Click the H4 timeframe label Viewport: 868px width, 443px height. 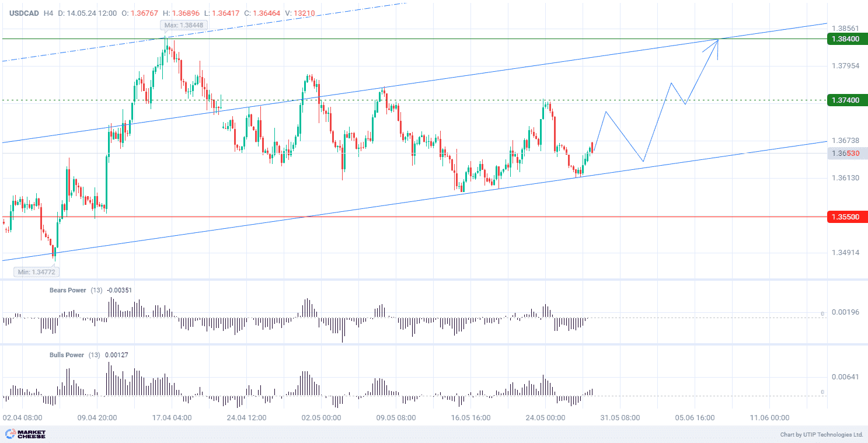49,13
